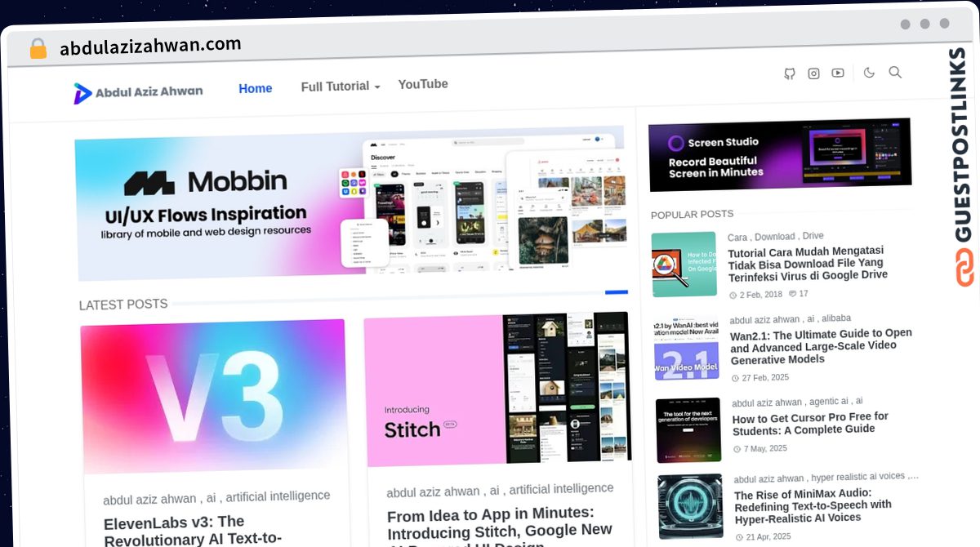Open the Wan2.1 Ultimate Guide post
Image resolution: width=980 pixels, height=547 pixels.
pyautogui.click(x=822, y=346)
